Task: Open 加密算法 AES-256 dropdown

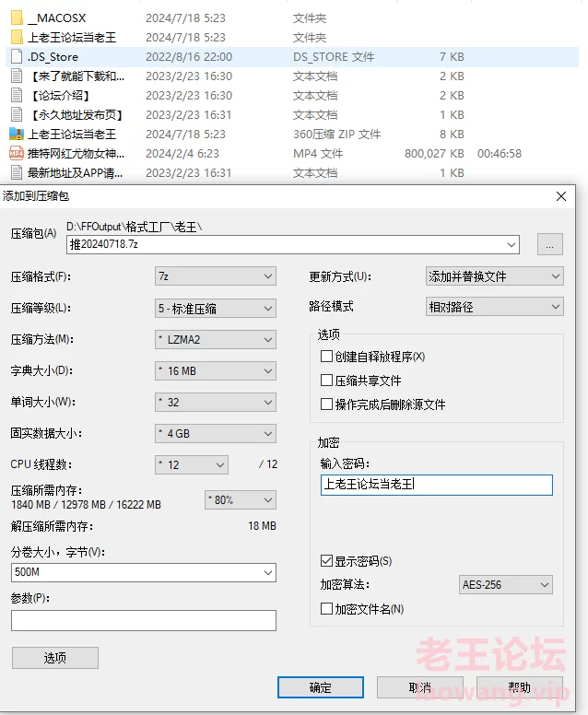Action: click(505, 584)
